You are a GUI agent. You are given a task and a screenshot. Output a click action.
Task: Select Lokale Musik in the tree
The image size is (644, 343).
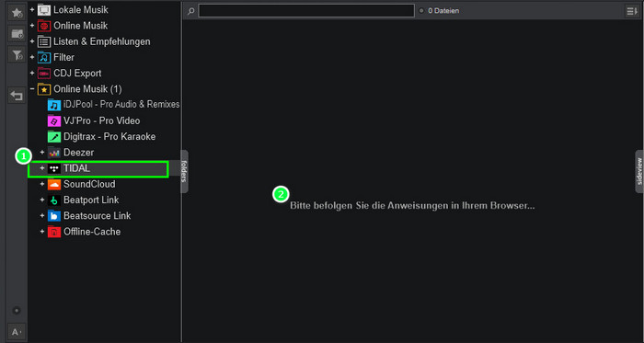pyautogui.click(x=81, y=9)
